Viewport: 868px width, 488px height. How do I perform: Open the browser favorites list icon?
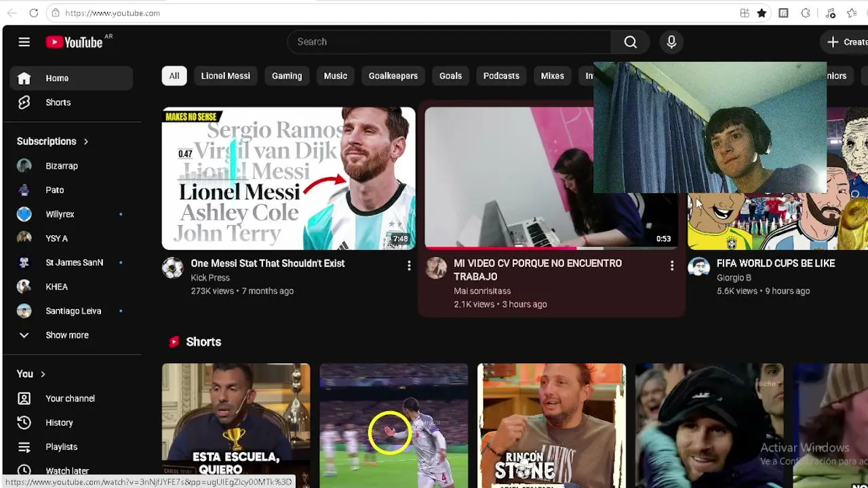pos(852,13)
